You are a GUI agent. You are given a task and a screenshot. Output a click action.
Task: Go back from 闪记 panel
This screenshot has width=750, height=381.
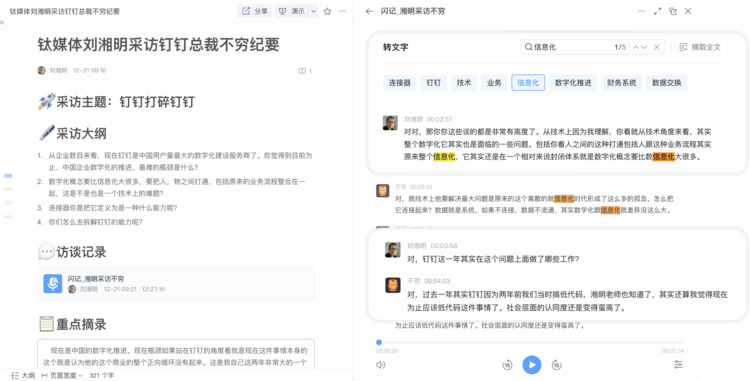pyautogui.click(x=369, y=11)
